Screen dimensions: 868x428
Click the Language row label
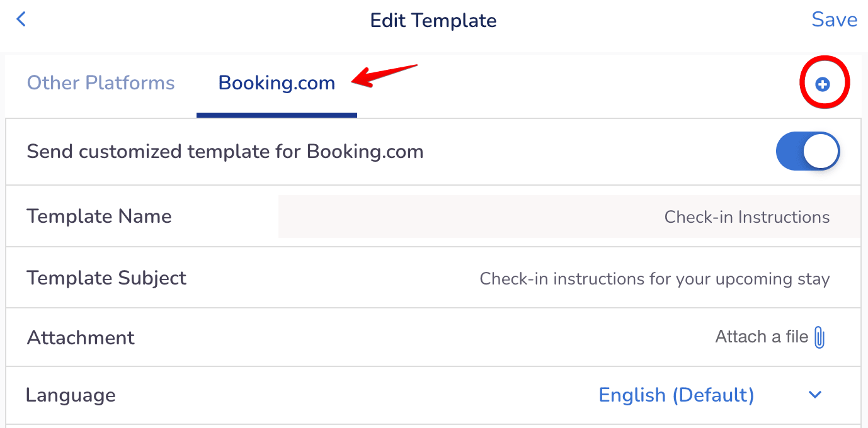[x=71, y=395]
